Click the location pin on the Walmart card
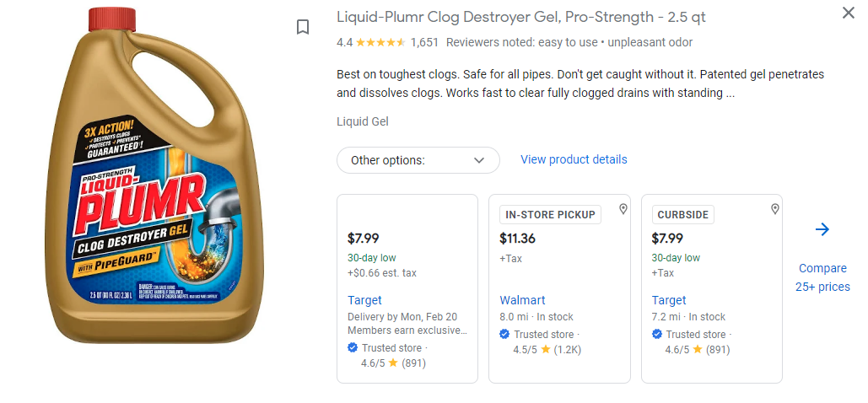The image size is (868, 403). [623, 209]
